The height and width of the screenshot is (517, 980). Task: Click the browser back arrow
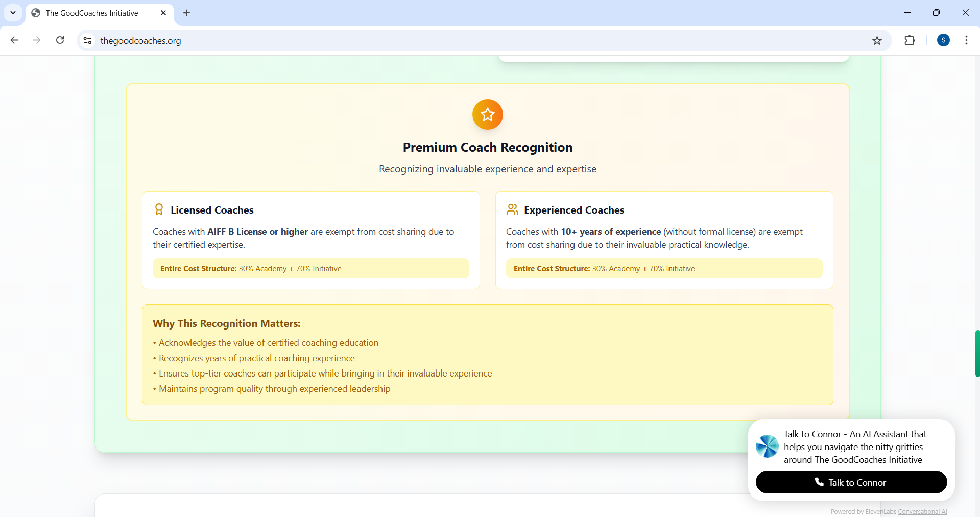click(x=14, y=40)
